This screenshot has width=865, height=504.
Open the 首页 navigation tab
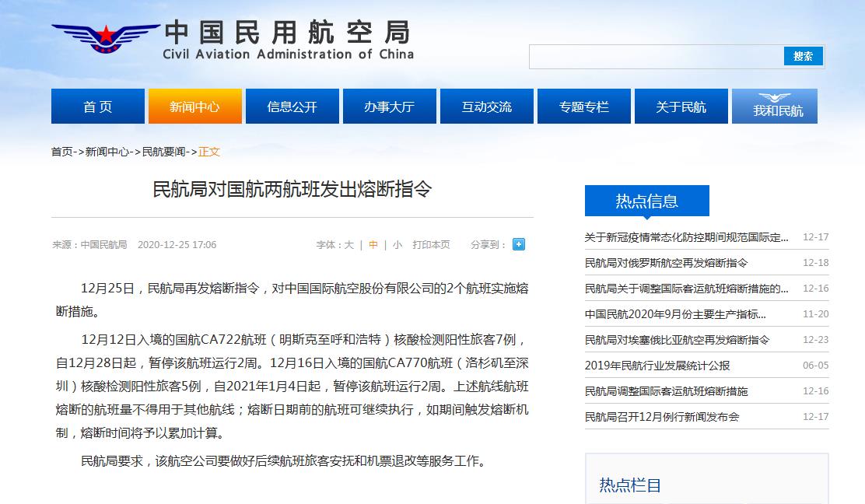pos(98,107)
